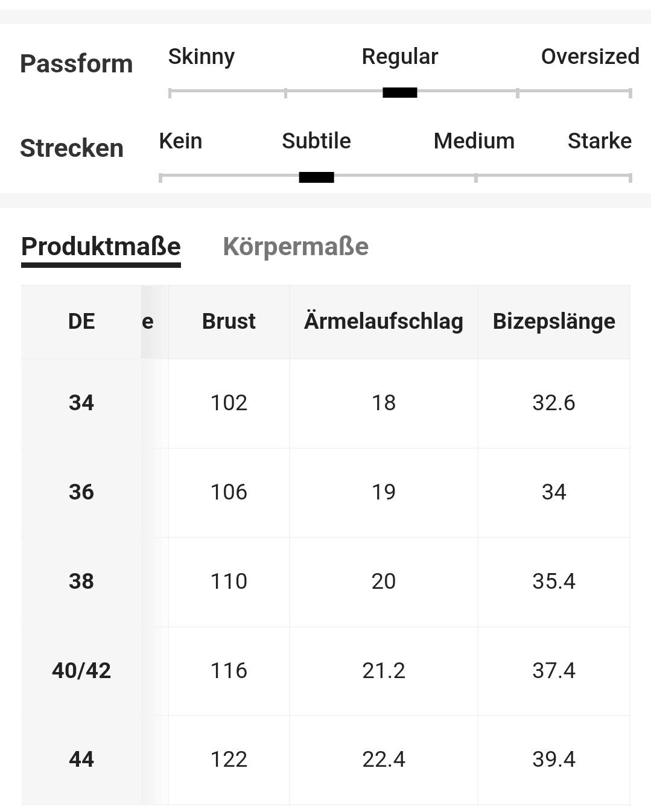The image size is (651, 812).
Task: Tap the Skinny fit label
Action: [x=201, y=57]
